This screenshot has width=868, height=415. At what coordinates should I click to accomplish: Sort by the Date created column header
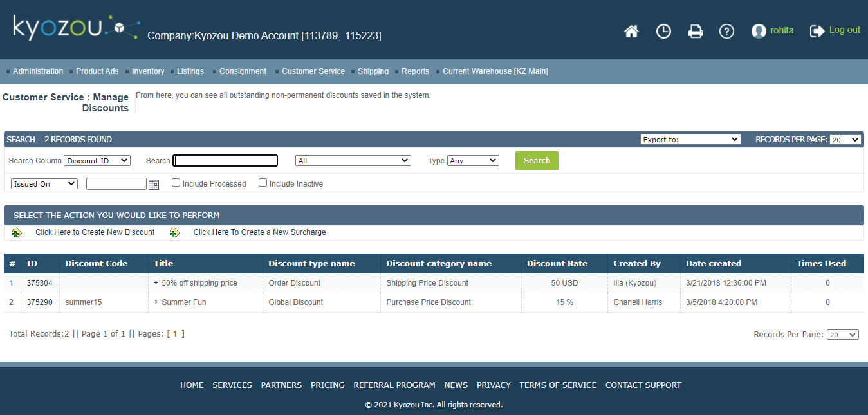(714, 263)
